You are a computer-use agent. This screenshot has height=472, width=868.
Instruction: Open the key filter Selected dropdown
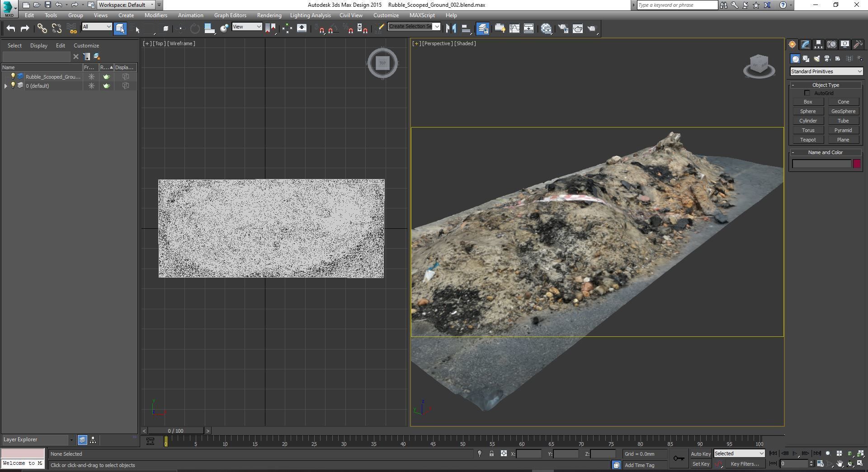[739, 453]
